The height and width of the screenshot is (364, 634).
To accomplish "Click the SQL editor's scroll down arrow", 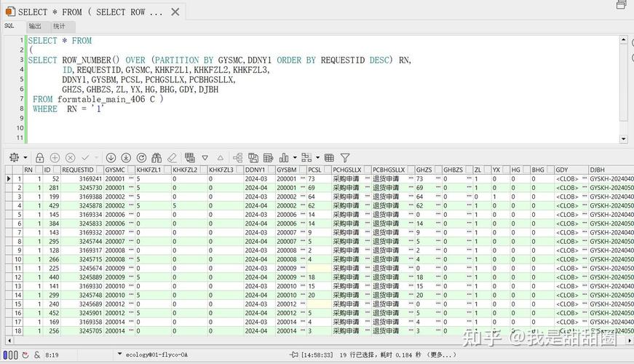I will click(x=624, y=139).
